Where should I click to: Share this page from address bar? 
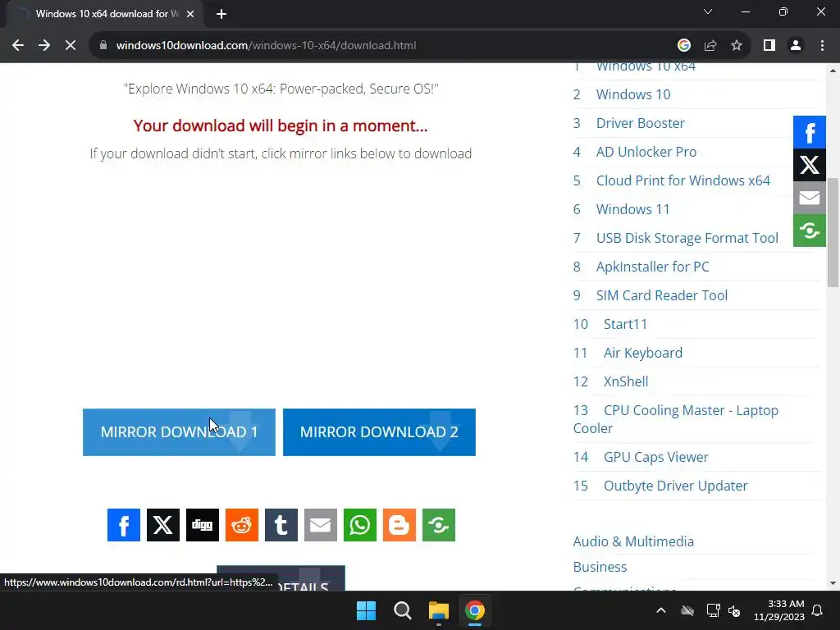click(x=710, y=46)
